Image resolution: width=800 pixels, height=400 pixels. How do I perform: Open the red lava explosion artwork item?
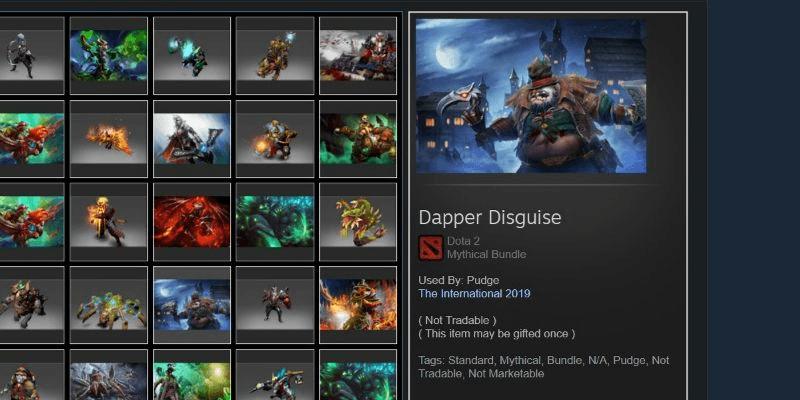pyautogui.click(x=192, y=222)
